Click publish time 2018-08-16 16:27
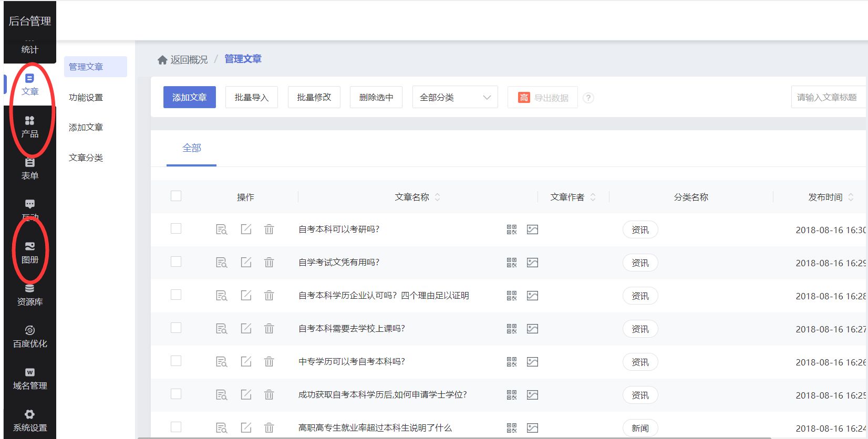 click(831, 329)
